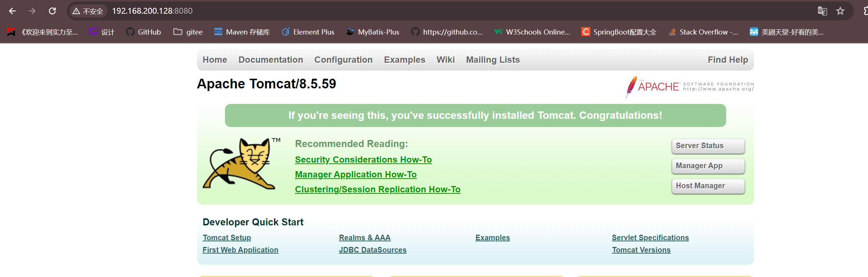Click the translate page icon

pos(822,11)
